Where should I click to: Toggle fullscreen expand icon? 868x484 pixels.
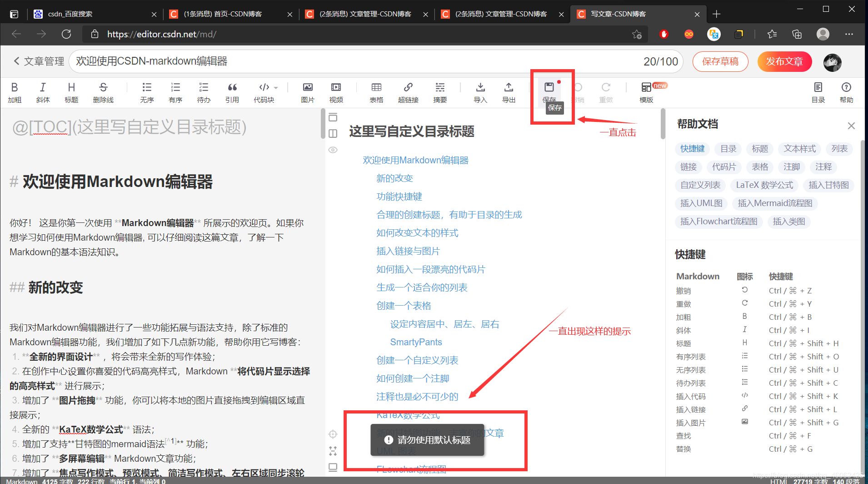coord(333,451)
